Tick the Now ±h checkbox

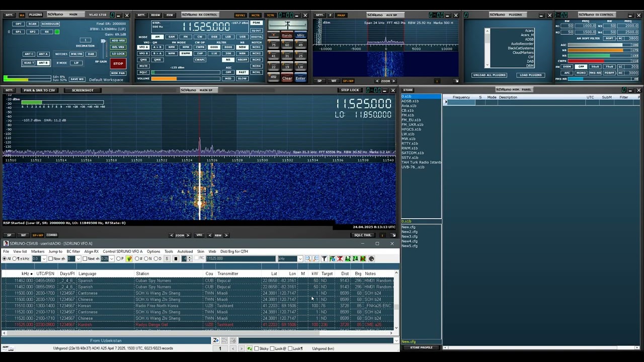(x=50, y=258)
